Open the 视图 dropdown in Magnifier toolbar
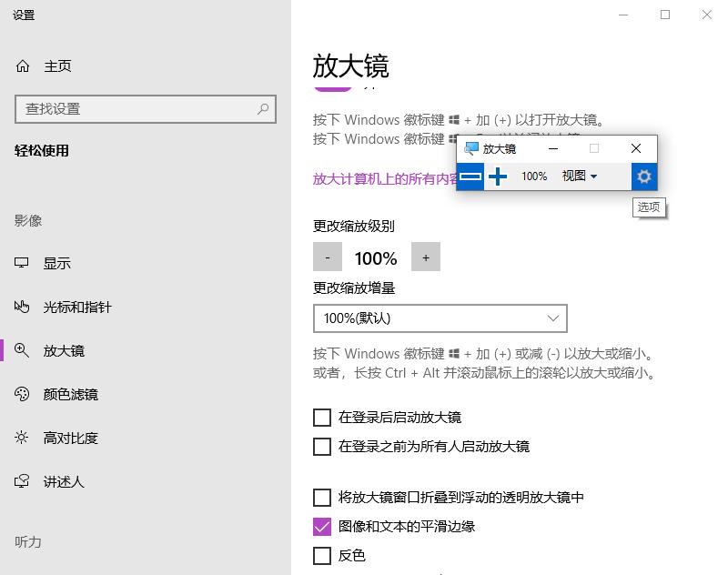Viewport: 728px width, 575px height. coord(580,177)
